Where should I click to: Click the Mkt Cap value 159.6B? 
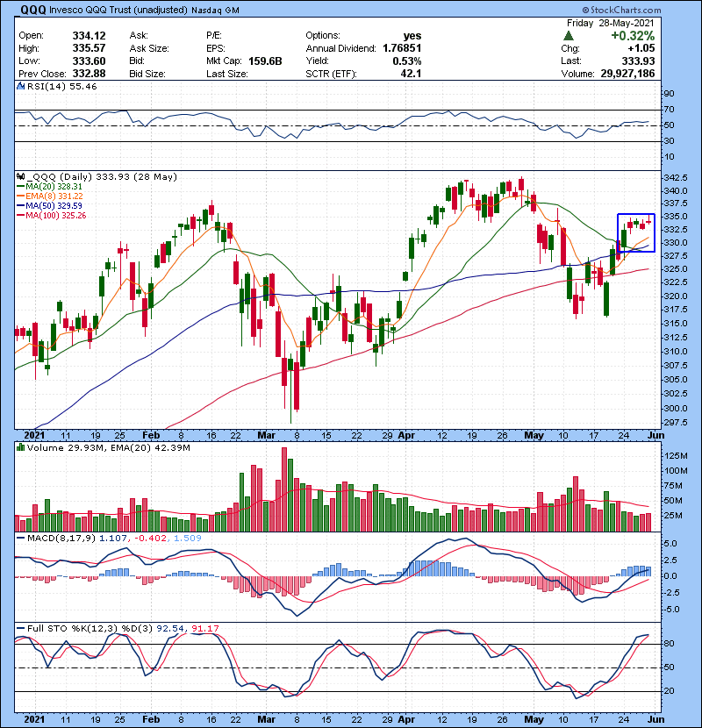point(265,61)
